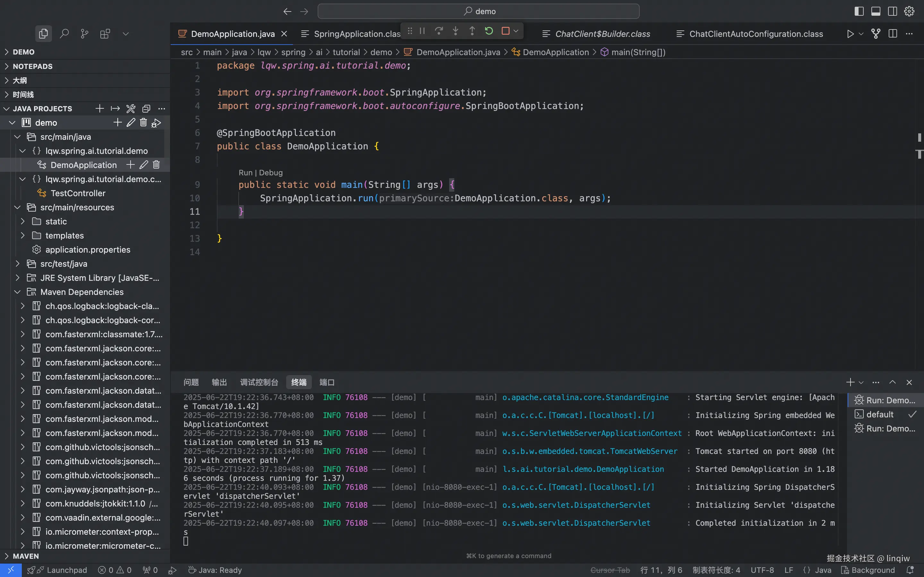Click the debug Stop square button
This screenshot has width=924, height=577.
point(506,31)
